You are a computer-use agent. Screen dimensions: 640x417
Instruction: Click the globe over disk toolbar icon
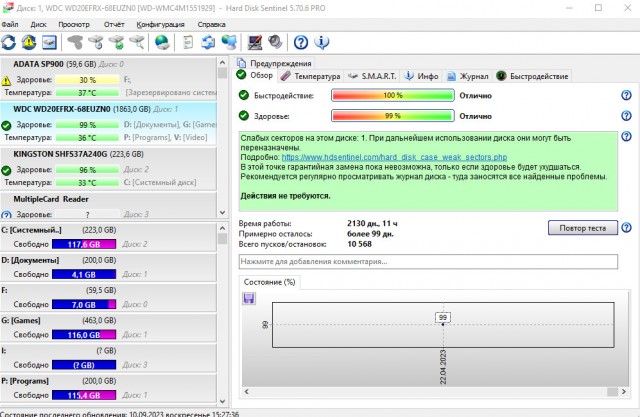[162, 42]
